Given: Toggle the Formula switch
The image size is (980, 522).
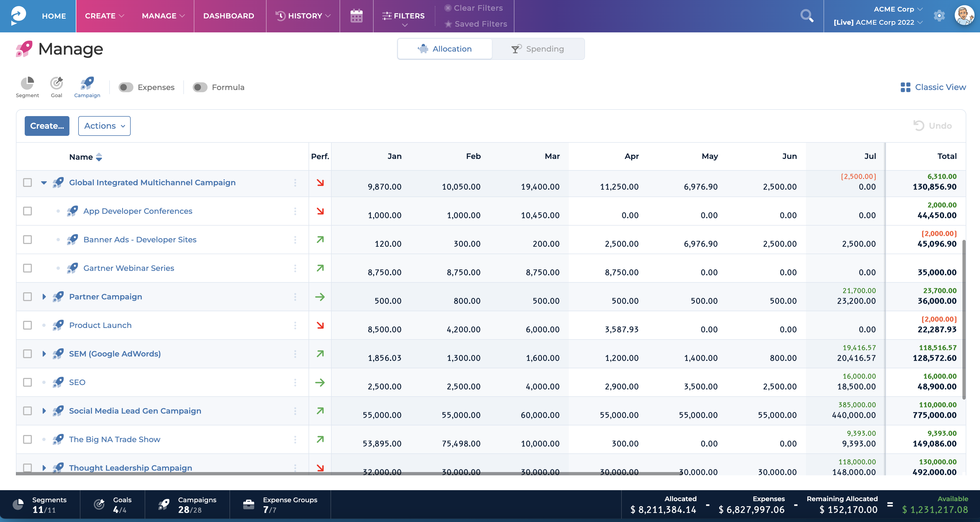Looking at the screenshot, I should 200,87.
